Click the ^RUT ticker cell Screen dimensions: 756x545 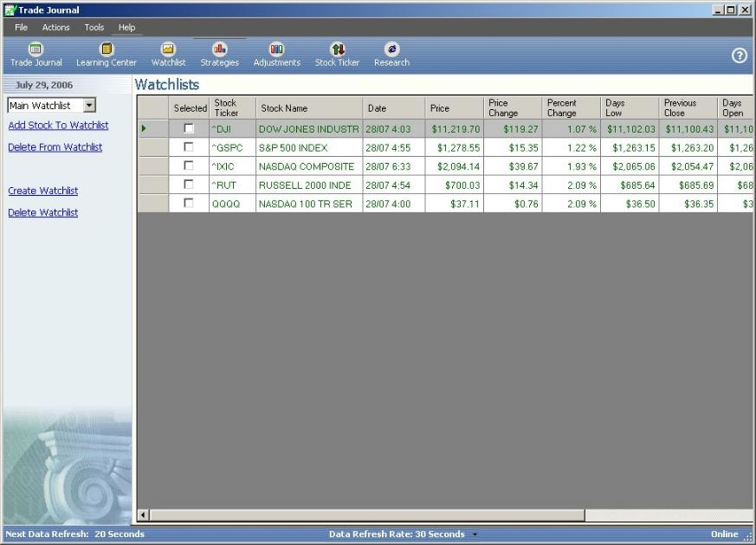click(x=232, y=185)
